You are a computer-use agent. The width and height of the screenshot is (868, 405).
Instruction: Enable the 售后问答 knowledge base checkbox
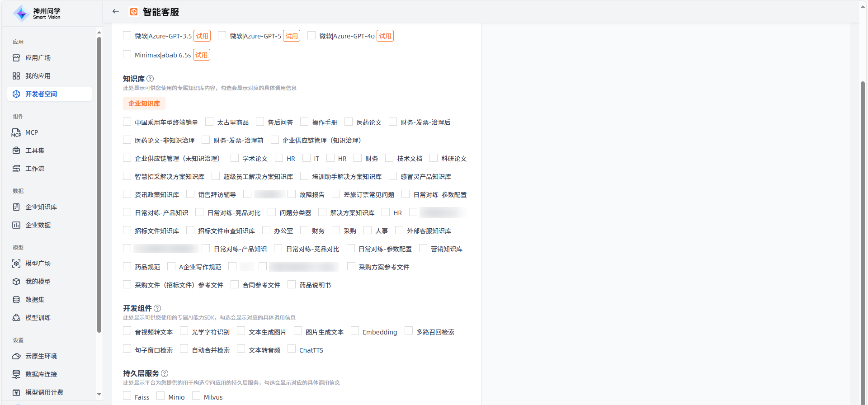pyautogui.click(x=260, y=122)
